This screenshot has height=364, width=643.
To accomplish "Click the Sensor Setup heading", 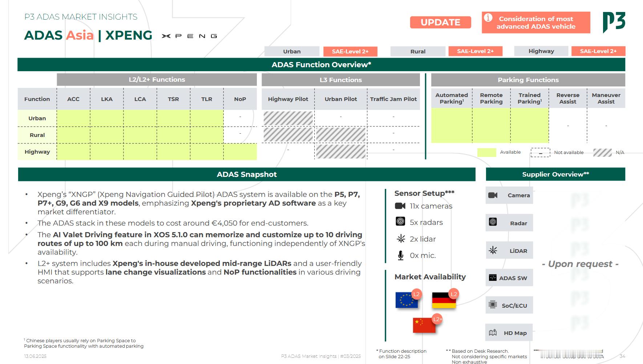I will point(424,193).
